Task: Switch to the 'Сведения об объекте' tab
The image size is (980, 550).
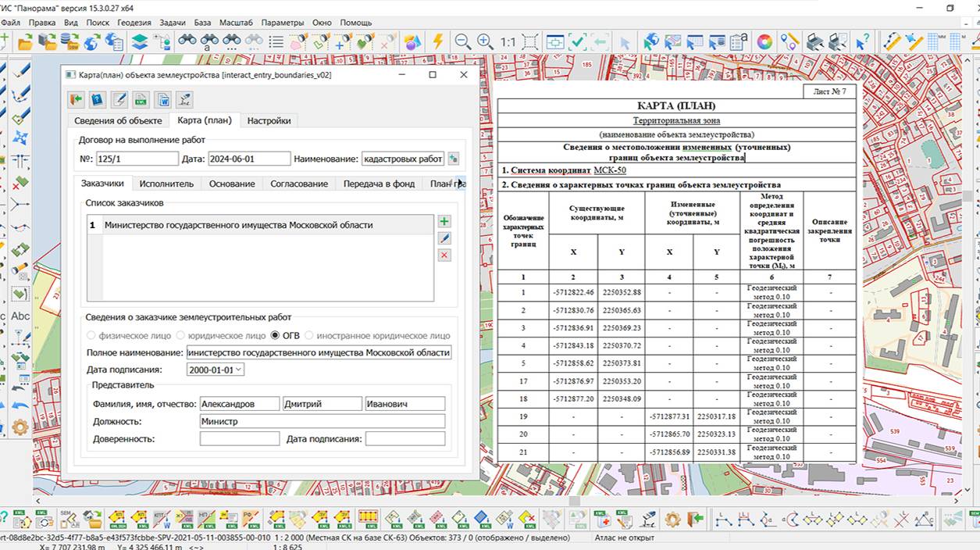Action: tap(118, 120)
